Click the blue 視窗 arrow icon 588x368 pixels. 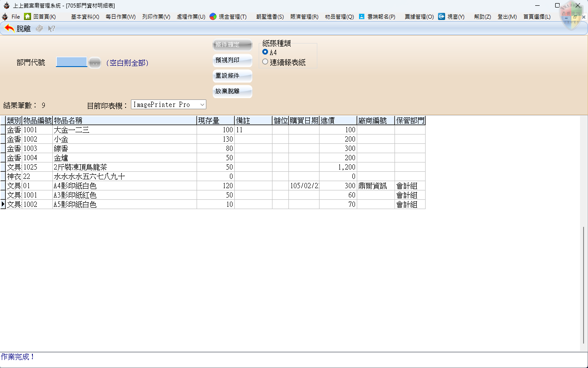click(x=442, y=16)
